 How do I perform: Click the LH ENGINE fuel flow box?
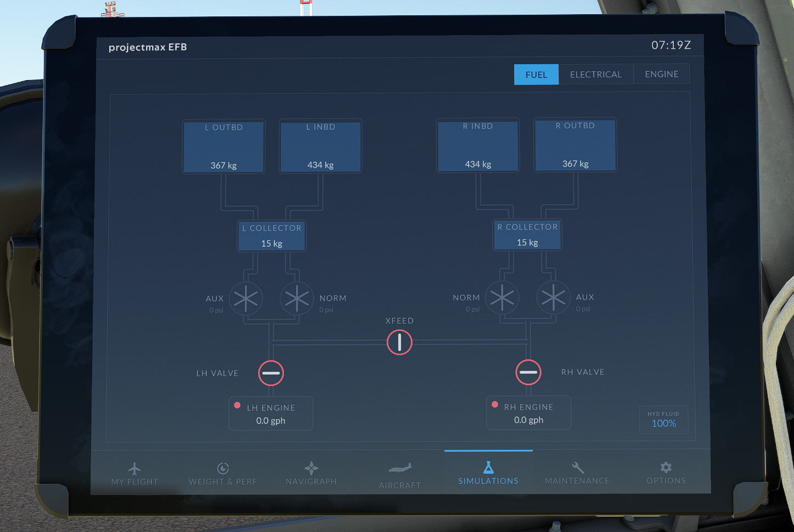[271, 414]
